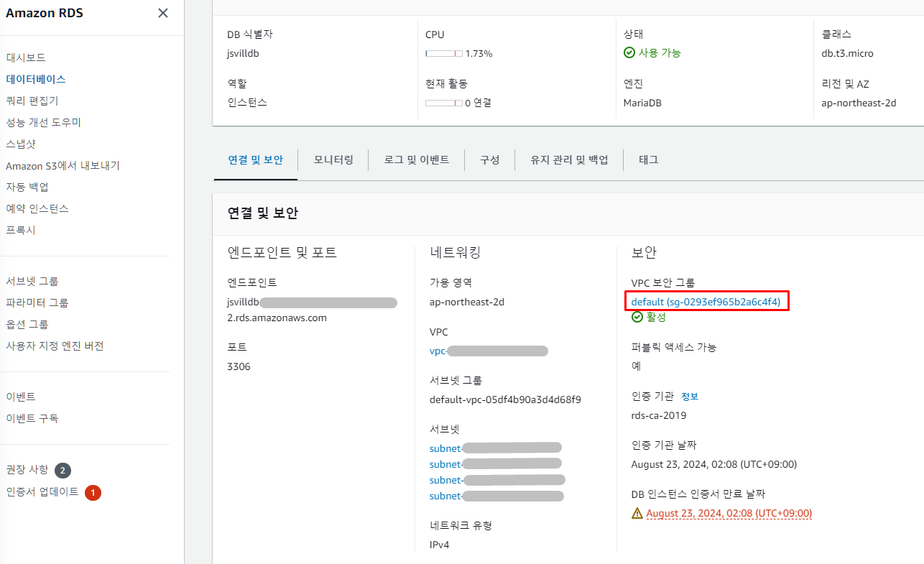924x564 pixels.
Task: Open 이벤트 구독 page
Action: (x=32, y=418)
